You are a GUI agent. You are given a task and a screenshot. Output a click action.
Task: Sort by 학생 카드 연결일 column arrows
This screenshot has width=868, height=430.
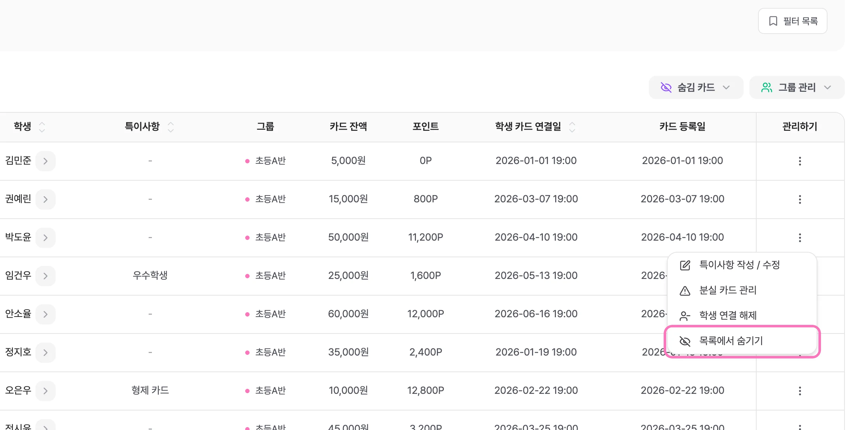tap(572, 127)
